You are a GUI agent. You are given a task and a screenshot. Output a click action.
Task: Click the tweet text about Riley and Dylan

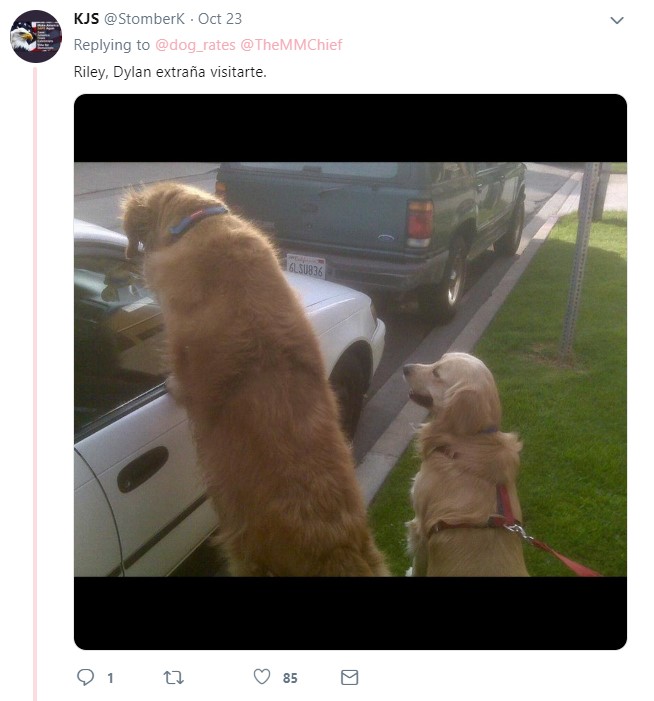click(x=170, y=72)
